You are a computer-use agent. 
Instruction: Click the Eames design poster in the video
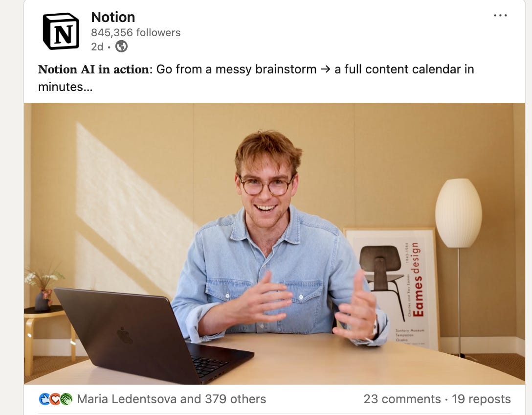click(391, 288)
